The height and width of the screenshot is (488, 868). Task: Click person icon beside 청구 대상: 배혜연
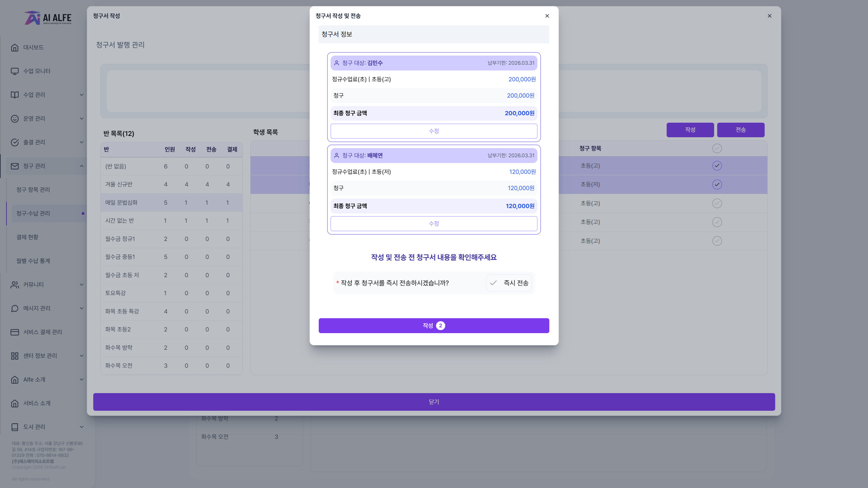[x=337, y=156]
